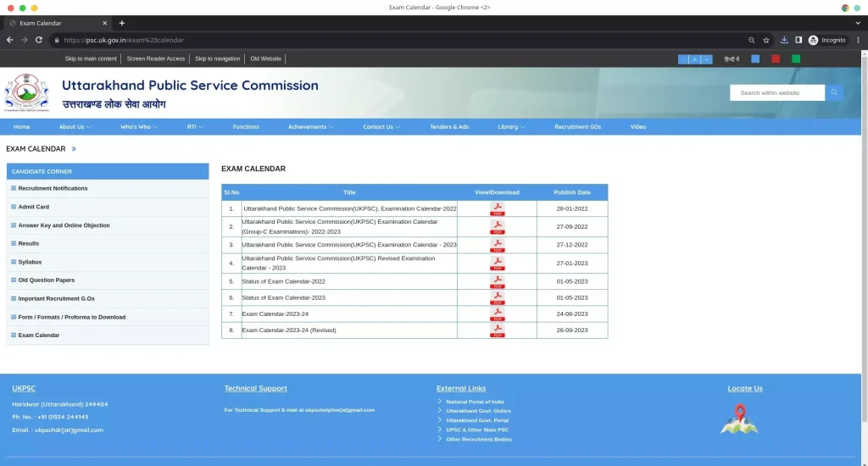Screen dimensions: 868x466
Task: Decrease font size with minus button
Action: (x=684, y=59)
